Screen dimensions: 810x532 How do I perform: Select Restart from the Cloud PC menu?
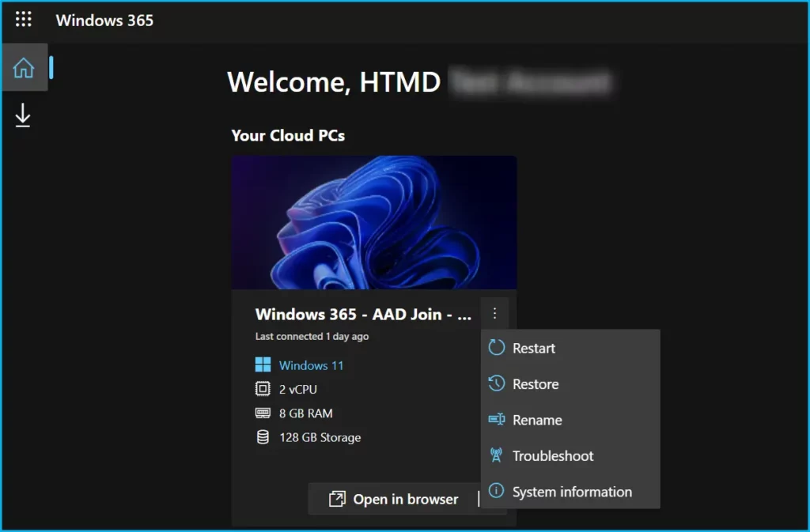pos(534,349)
